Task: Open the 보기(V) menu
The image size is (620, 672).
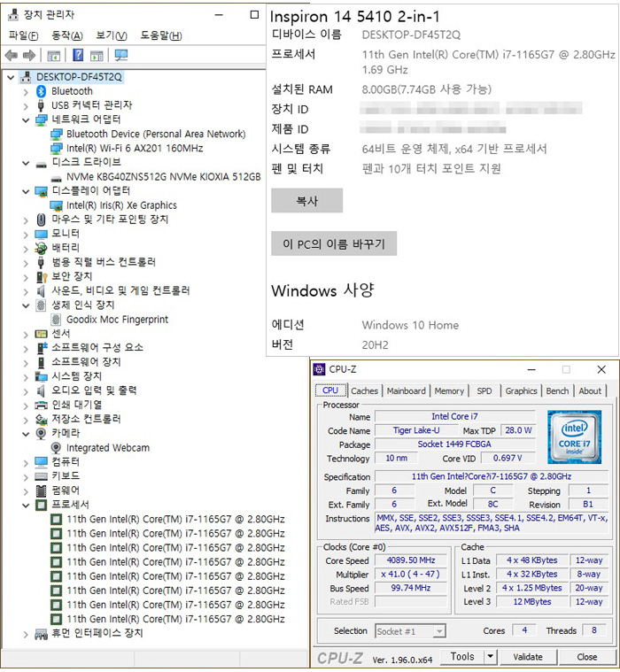Action: [111, 35]
